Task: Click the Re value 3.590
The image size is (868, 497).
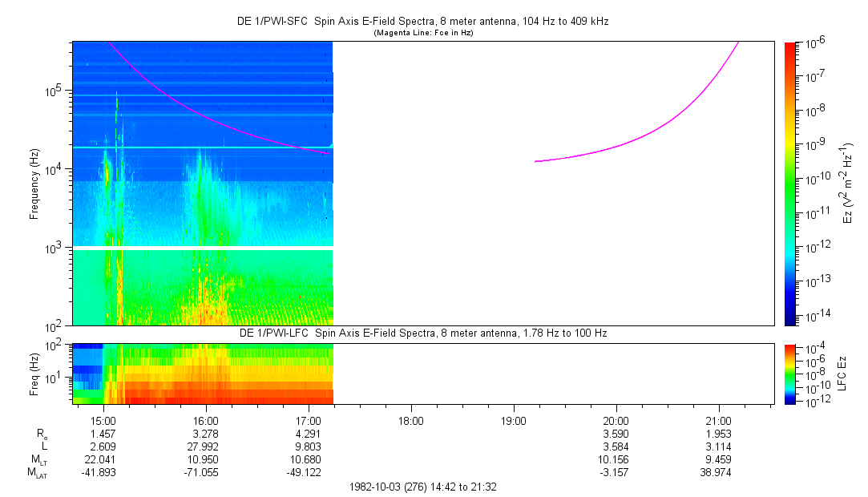Action: 616,433
